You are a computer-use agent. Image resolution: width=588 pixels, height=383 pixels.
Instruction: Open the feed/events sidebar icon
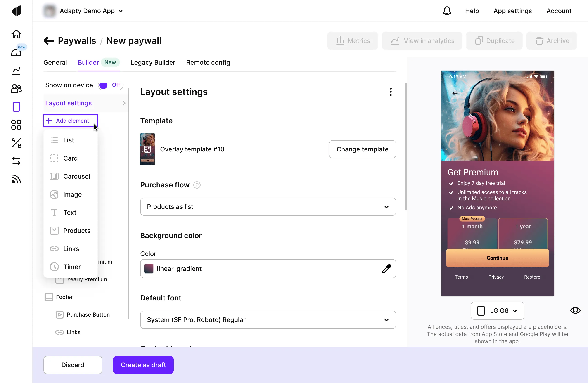tap(16, 179)
